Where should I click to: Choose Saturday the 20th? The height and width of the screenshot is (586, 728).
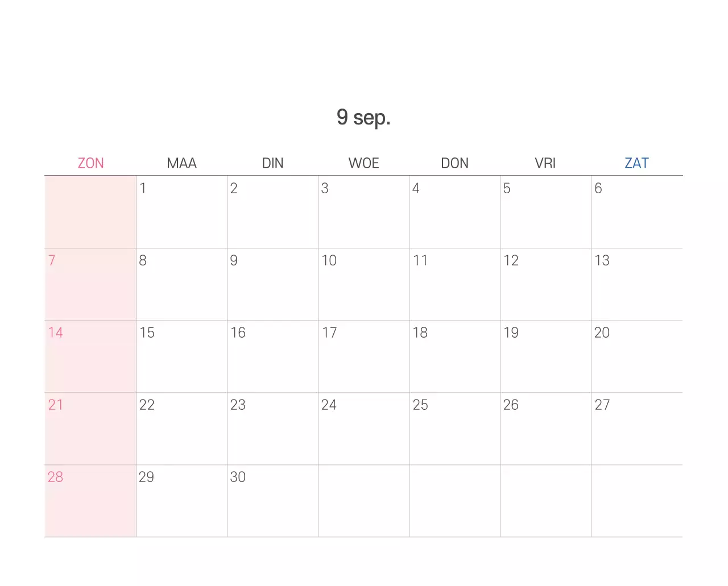[x=637, y=356]
